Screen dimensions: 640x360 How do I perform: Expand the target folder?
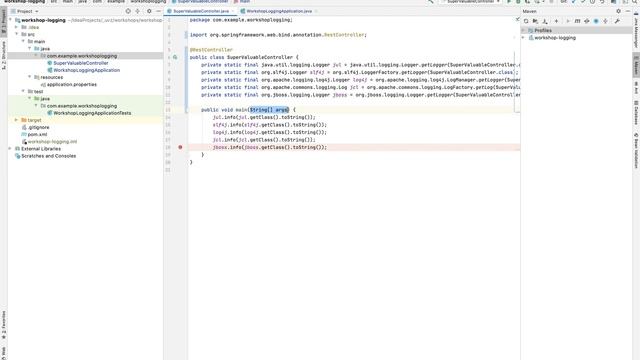click(x=17, y=120)
